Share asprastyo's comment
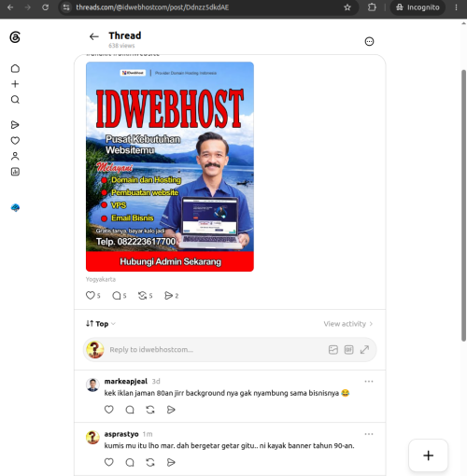 171,462
